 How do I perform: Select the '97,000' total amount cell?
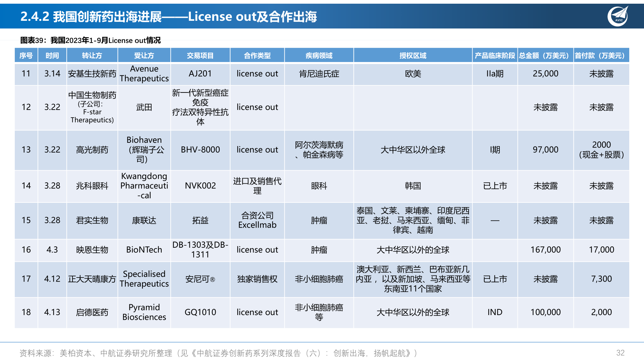[x=545, y=150]
